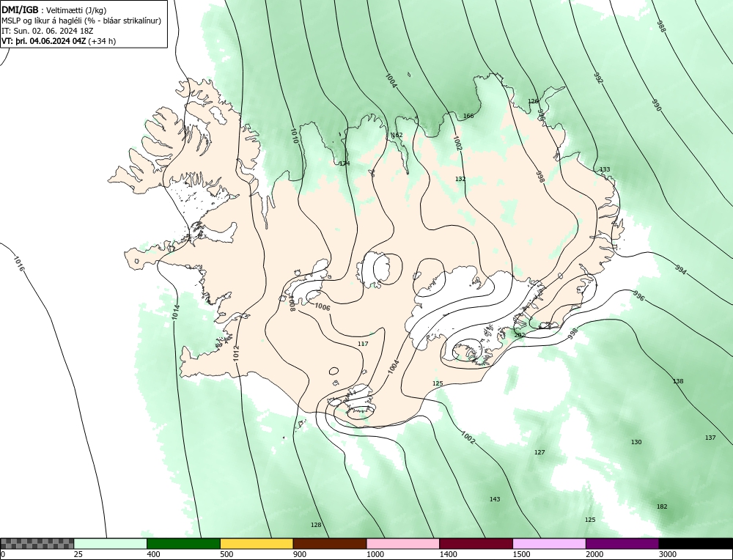This screenshot has width=733, height=560.
Task: Click the 1016 isobar label
Action: point(19,264)
